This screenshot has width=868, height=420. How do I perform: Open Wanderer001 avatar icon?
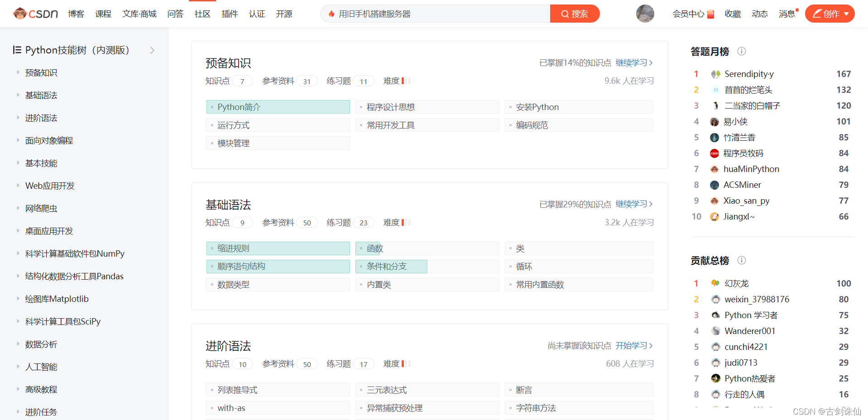pyautogui.click(x=715, y=331)
